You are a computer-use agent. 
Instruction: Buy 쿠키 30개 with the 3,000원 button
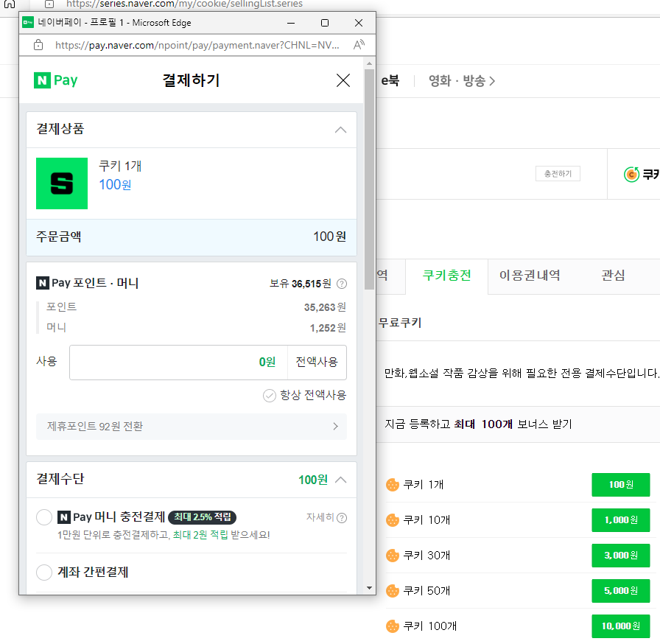[620, 556]
